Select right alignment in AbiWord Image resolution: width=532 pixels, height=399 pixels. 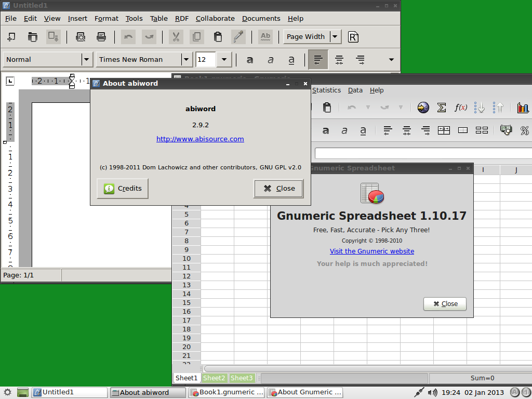pos(360,60)
